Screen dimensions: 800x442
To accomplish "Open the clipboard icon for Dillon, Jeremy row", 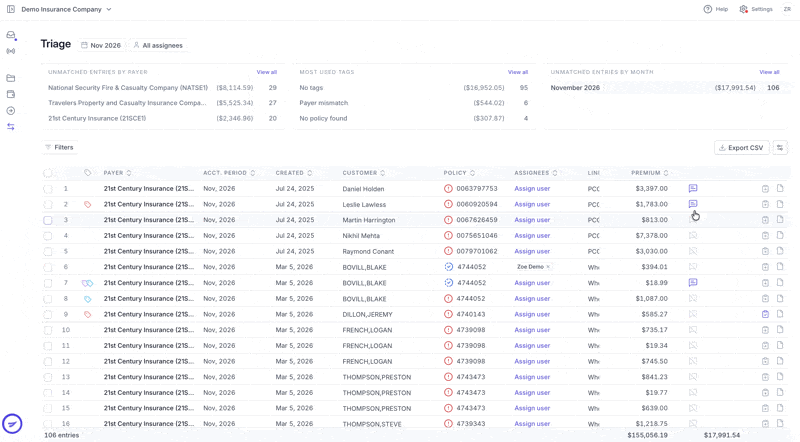I will point(765,314).
